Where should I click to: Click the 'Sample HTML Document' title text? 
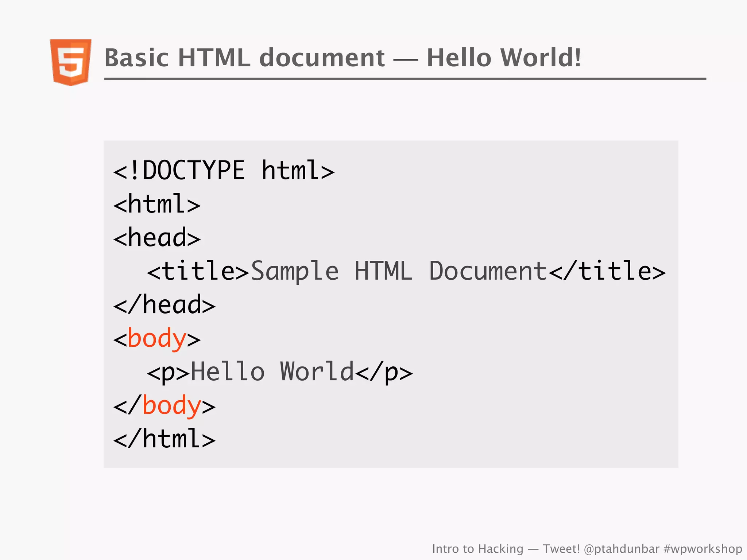click(x=399, y=271)
